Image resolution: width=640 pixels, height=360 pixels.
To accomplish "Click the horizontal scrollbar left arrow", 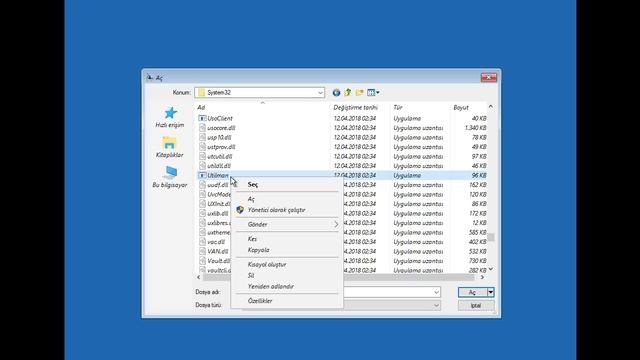I will (199, 277).
